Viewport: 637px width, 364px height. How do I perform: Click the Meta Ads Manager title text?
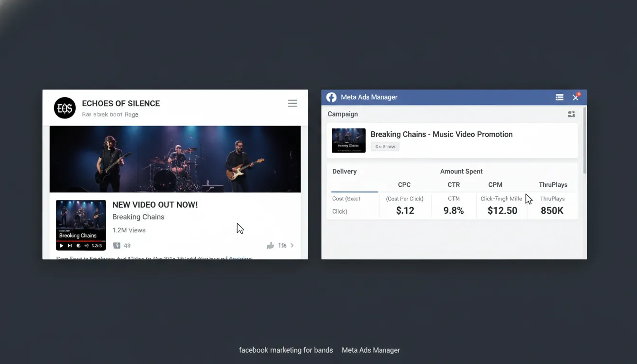[x=369, y=97]
